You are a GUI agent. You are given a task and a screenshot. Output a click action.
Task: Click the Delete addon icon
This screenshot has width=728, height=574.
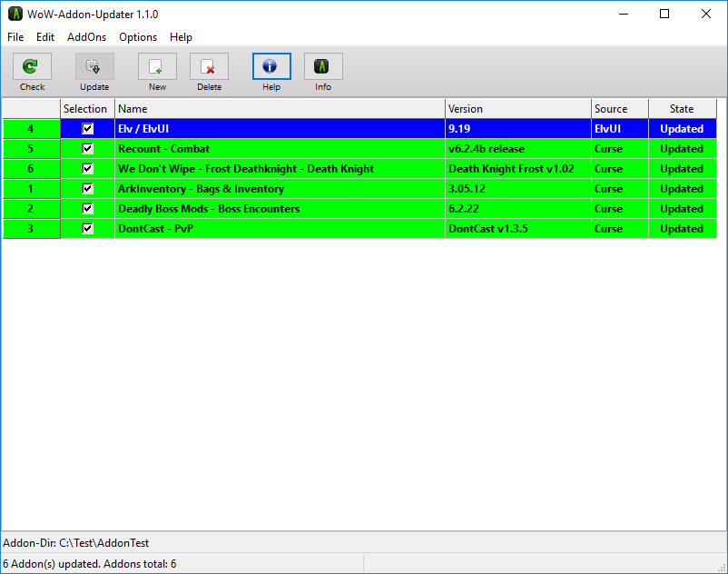209,67
